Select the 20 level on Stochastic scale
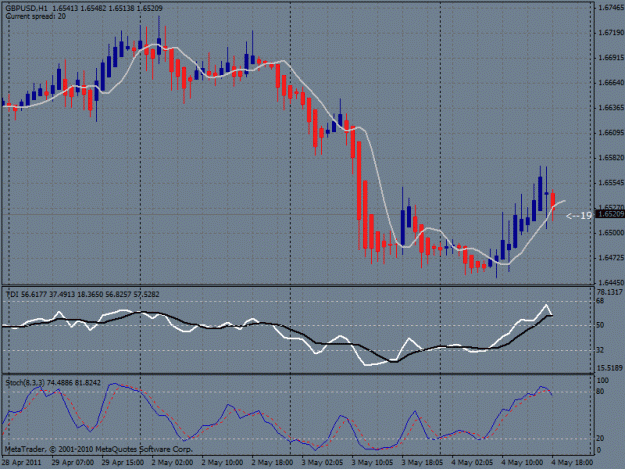Image resolution: width=625 pixels, height=469 pixels. coord(600,438)
